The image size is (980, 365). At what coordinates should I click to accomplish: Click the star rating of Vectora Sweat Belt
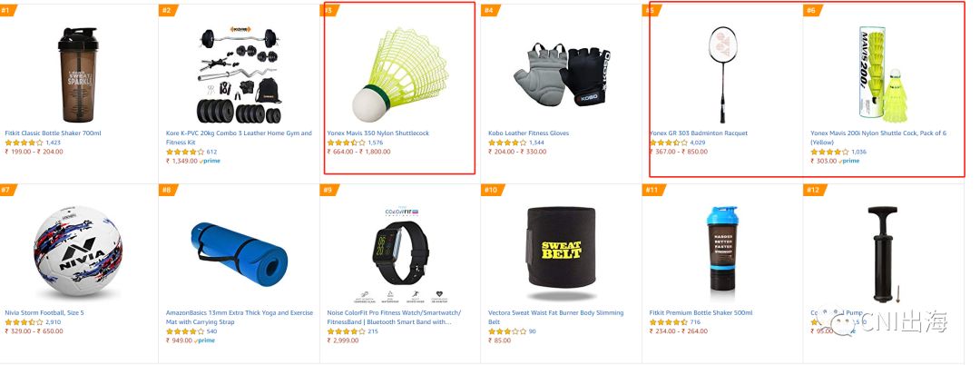coord(507,331)
